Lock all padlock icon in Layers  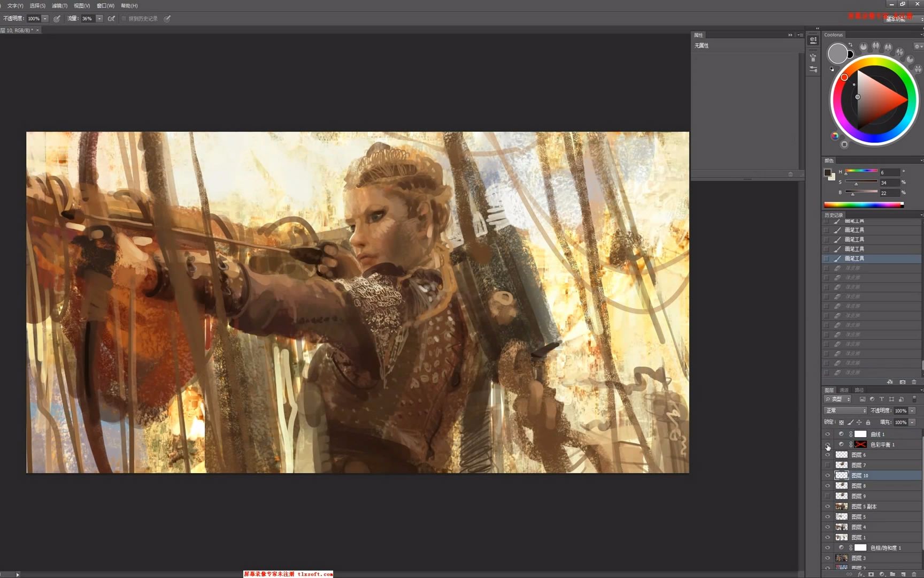coord(868,422)
